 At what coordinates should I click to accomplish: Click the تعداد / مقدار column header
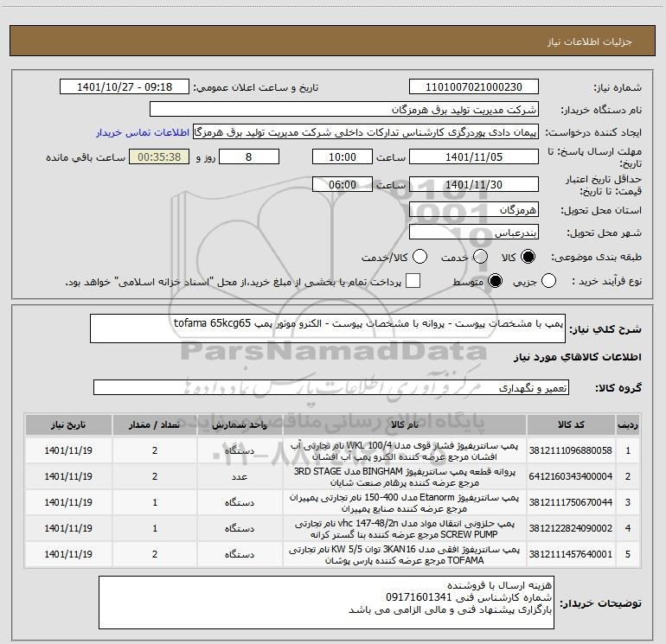[x=155, y=425]
